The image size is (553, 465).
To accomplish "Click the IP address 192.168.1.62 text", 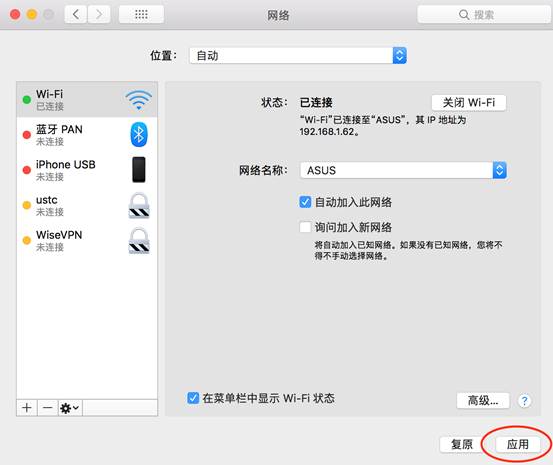I will [x=327, y=132].
